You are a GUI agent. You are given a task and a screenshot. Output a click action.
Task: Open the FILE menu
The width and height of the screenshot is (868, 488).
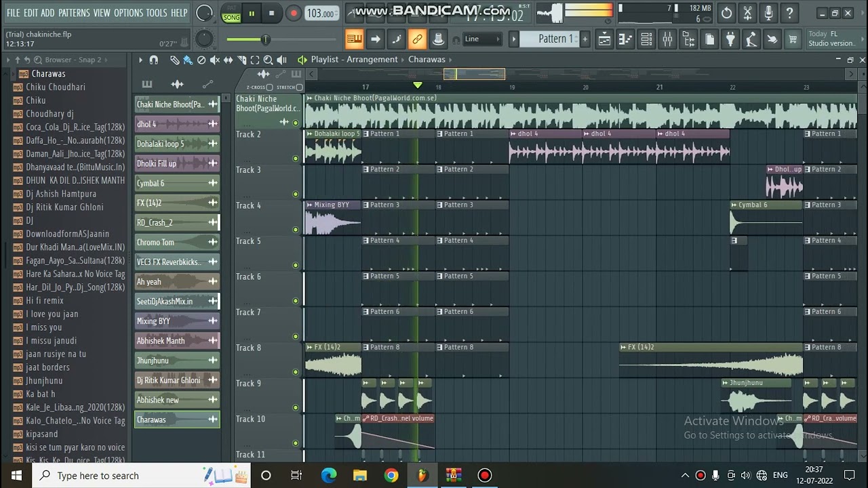point(13,13)
